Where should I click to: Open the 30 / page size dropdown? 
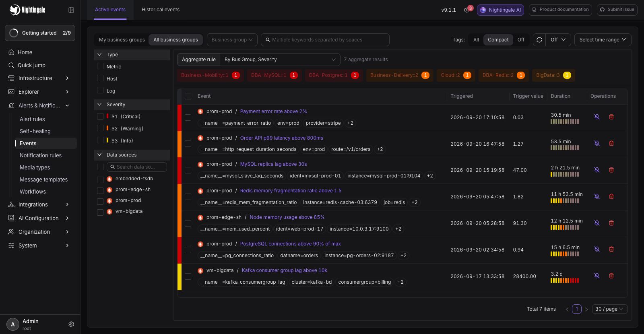click(x=609, y=309)
